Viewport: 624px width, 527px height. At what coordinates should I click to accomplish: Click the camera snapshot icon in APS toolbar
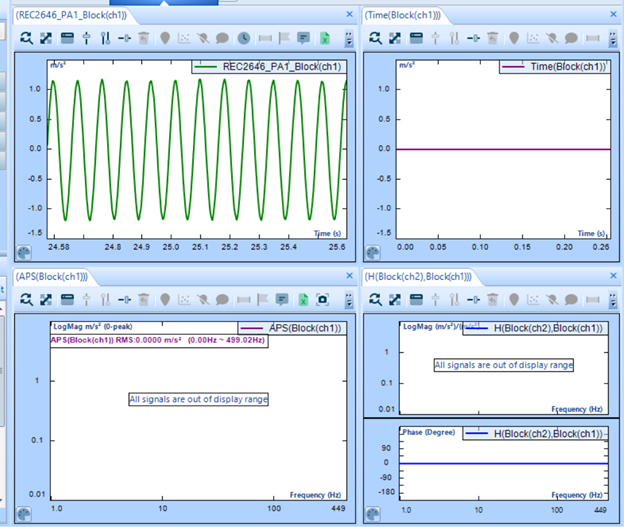click(x=323, y=299)
